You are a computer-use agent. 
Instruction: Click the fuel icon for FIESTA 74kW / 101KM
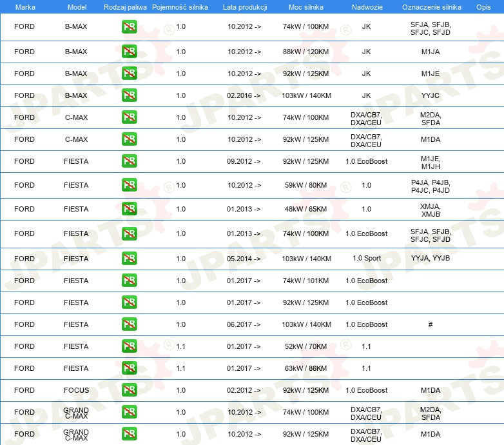(129, 281)
